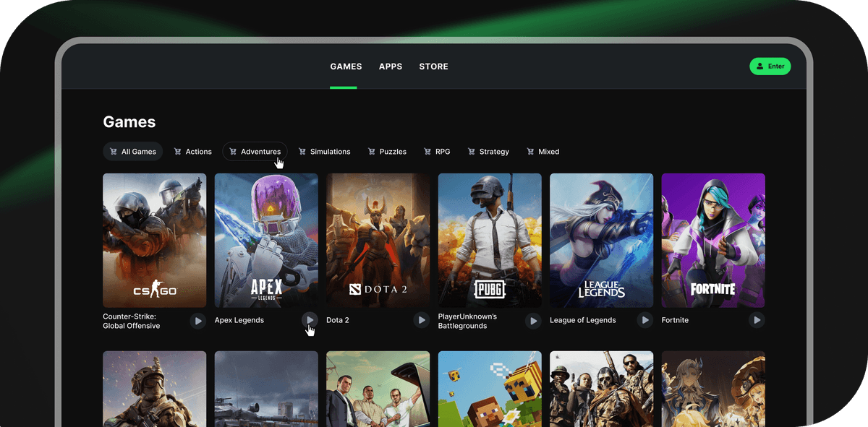Start Dota 2 using the play icon

422,320
